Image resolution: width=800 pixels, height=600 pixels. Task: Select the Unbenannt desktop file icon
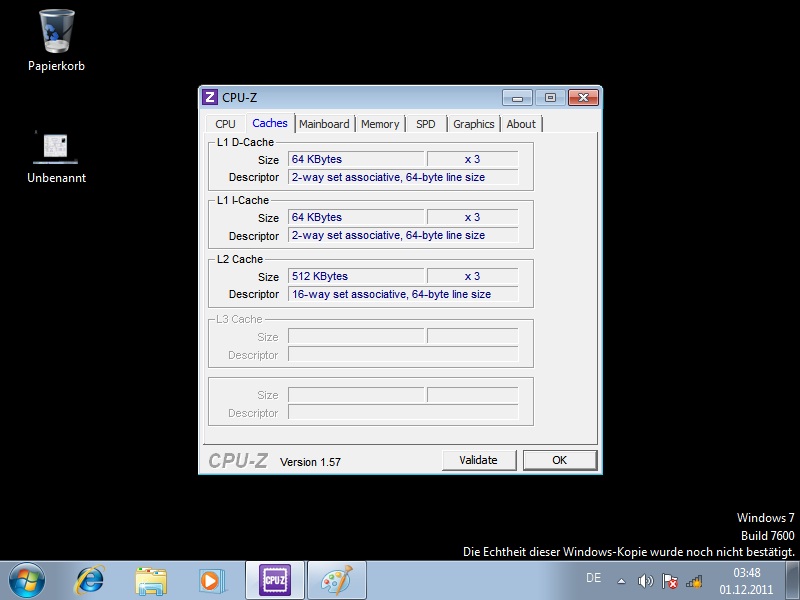[56, 148]
